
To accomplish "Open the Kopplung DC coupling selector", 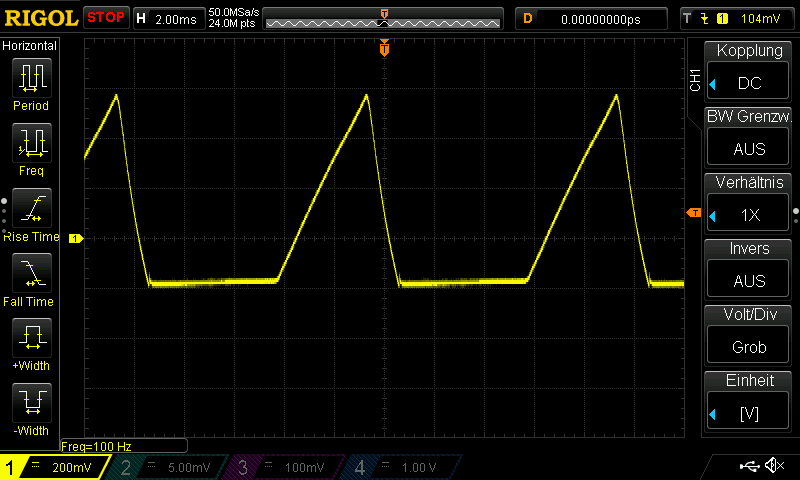I will pyautogui.click(x=748, y=71).
